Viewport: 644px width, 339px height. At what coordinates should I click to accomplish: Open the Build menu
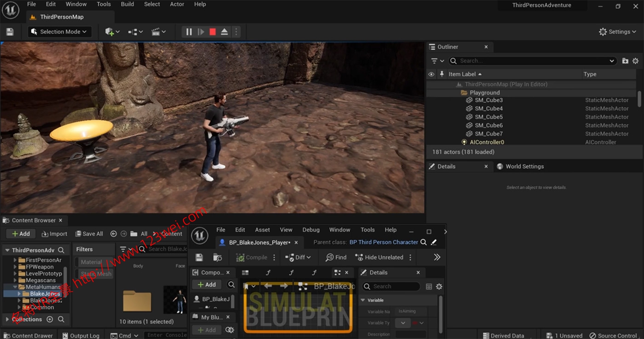pos(127,4)
